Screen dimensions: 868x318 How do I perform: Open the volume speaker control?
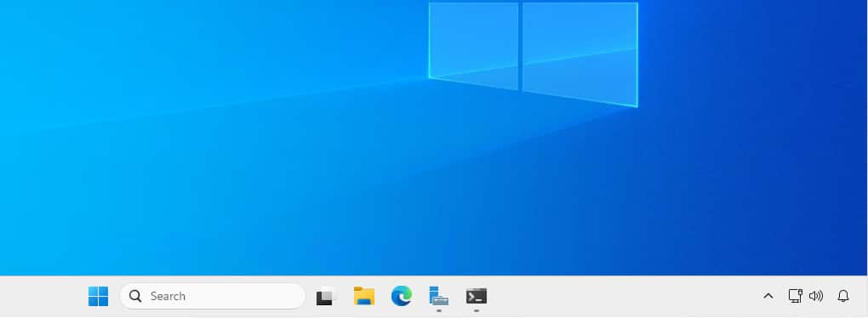pos(816,297)
